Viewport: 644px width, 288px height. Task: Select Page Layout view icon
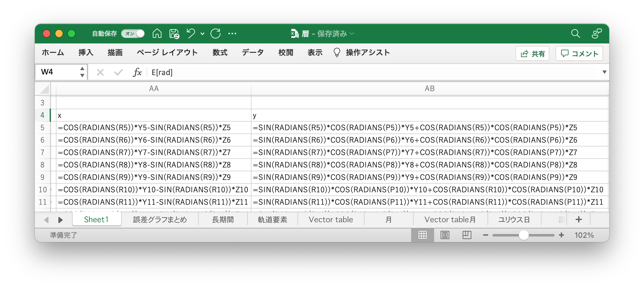click(445, 235)
